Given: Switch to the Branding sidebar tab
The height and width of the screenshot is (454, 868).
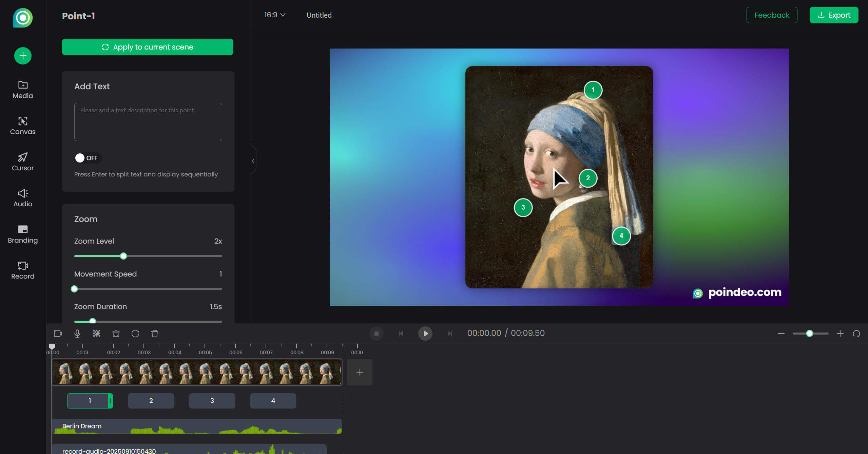Looking at the screenshot, I should click(23, 234).
